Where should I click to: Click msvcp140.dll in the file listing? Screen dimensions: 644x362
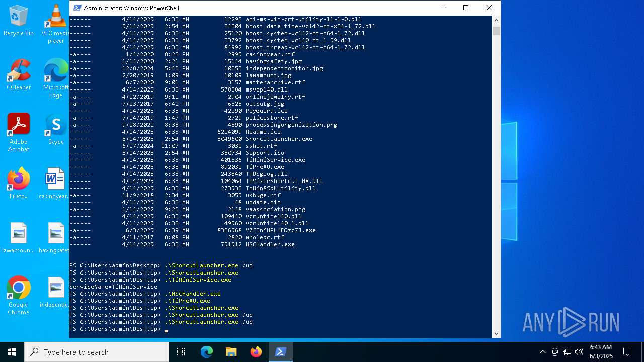coord(267,89)
